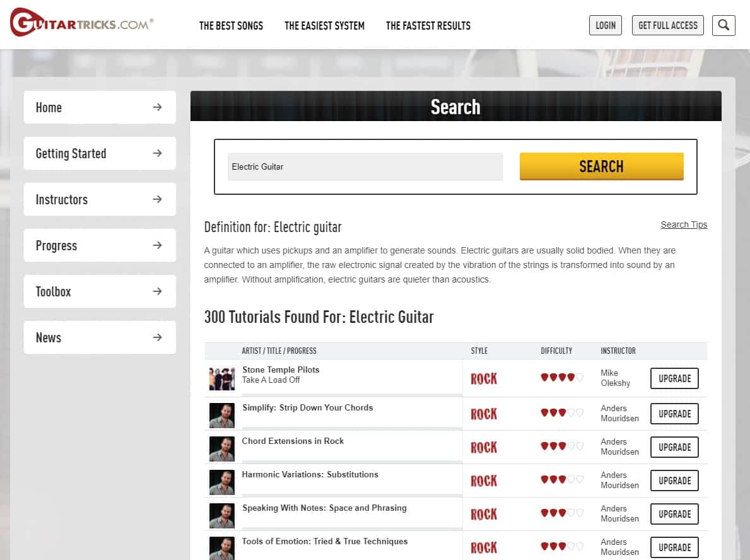The height and width of the screenshot is (560, 750).
Task: Open thumbnail for Chord Extensions in Rock
Action: tap(222, 448)
